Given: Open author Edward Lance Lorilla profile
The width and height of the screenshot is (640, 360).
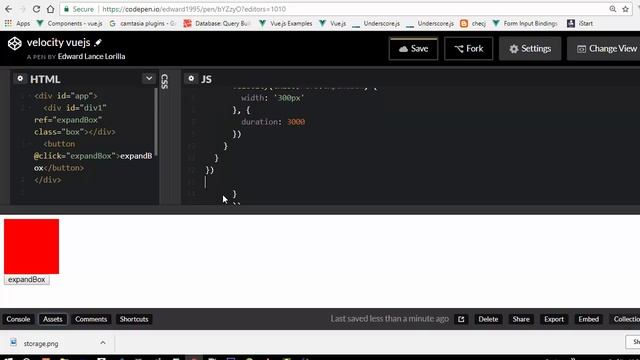Looking at the screenshot, I should click(91, 56).
